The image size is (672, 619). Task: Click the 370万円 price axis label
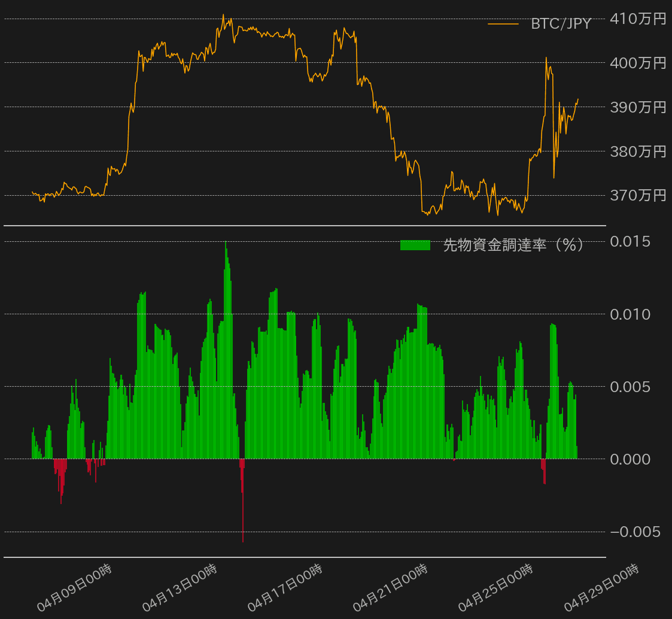tap(637, 195)
